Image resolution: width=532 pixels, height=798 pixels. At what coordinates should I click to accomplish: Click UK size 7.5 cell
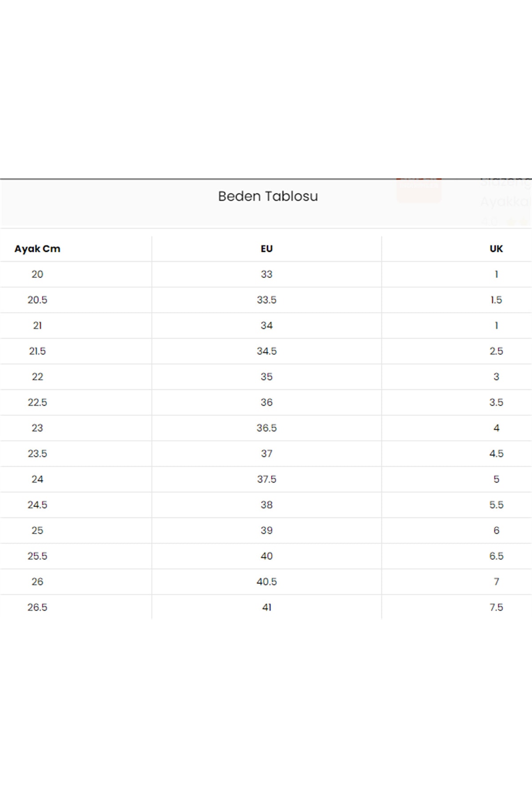click(x=496, y=607)
